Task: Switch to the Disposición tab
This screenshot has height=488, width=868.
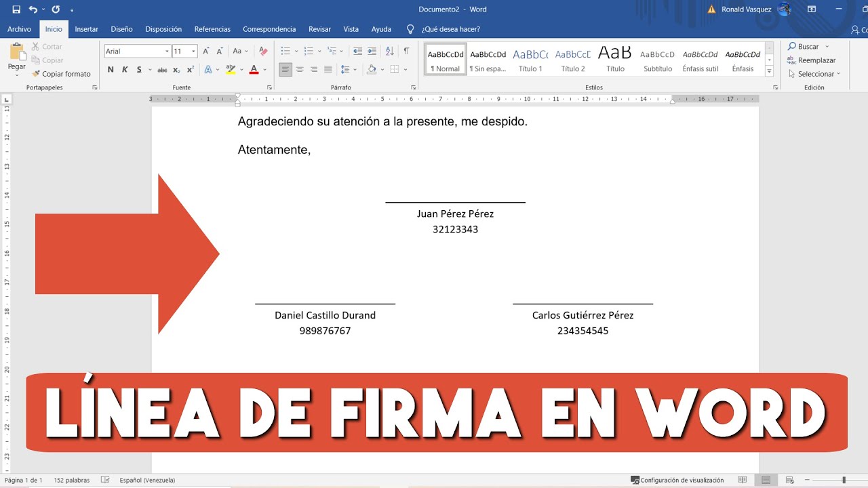Action: point(163,29)
